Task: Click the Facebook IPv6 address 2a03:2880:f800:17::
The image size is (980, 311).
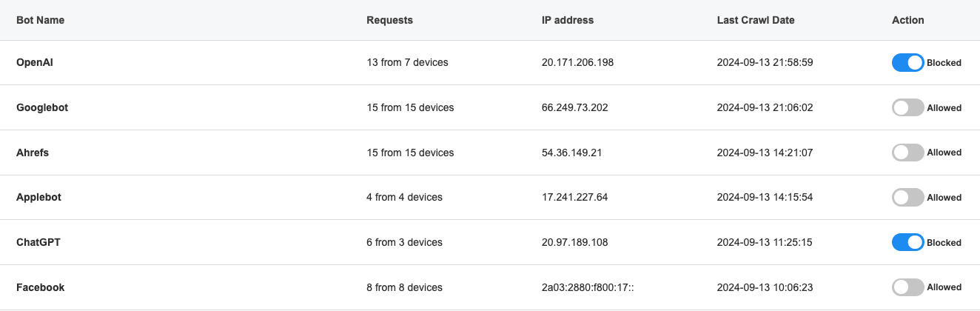Action: 588,287
